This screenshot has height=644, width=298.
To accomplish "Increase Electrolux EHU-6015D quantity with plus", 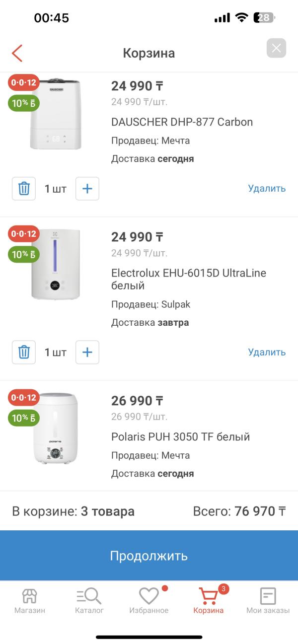I will point(87,352).
